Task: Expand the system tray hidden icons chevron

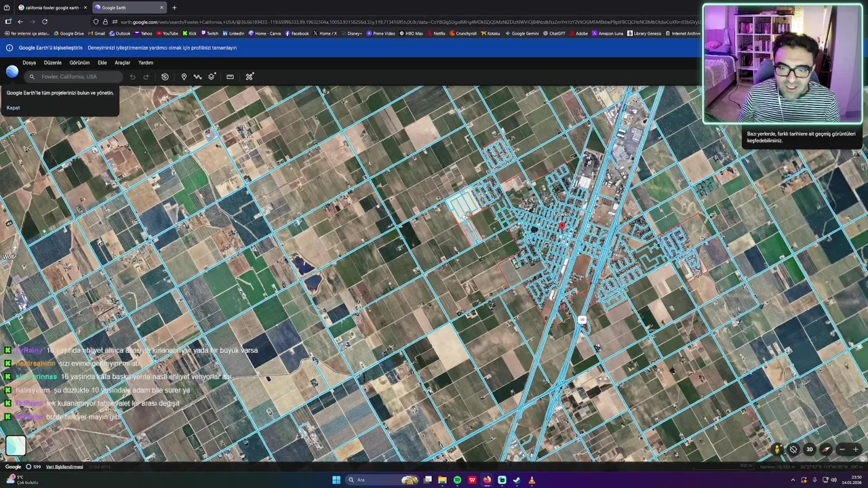Action: [793, 480]
